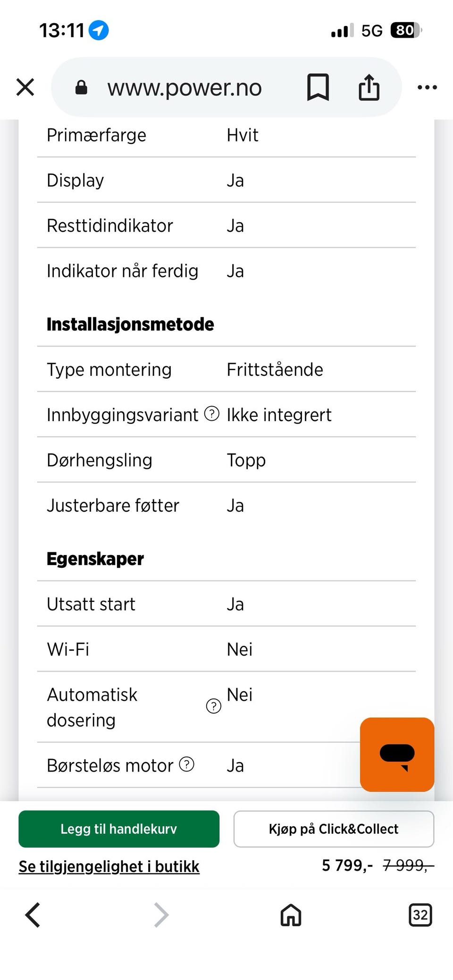453x980 pixels.
Task: Tap the 5 799,- price
Action: tap(347, 865)
